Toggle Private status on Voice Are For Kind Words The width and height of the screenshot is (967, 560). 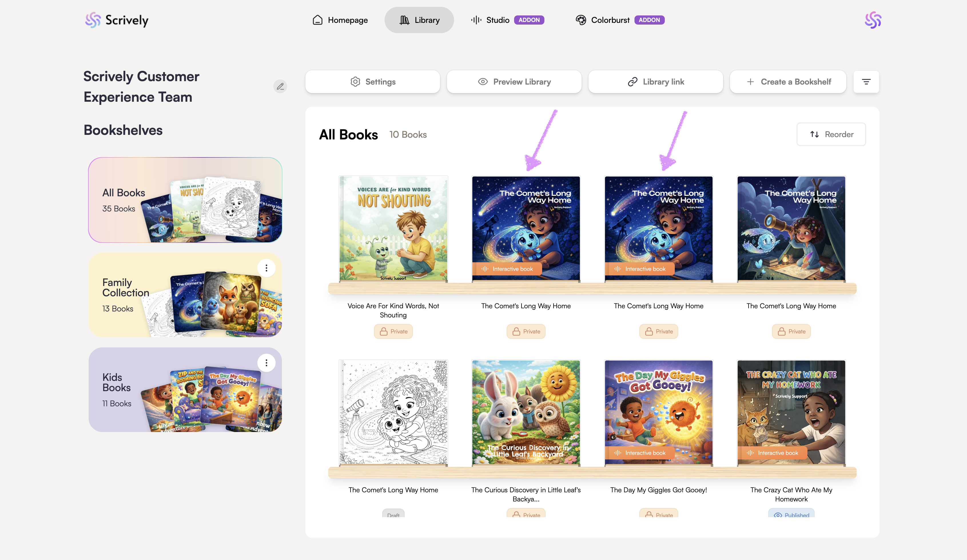click(x=393, y=331)
